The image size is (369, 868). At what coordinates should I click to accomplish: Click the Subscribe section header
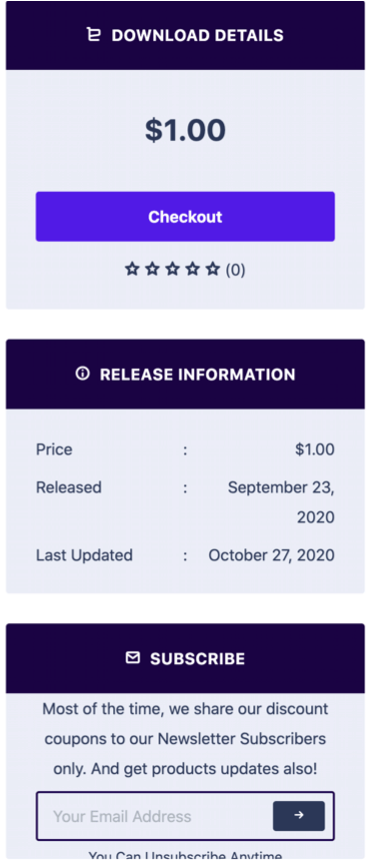(185, 658)
